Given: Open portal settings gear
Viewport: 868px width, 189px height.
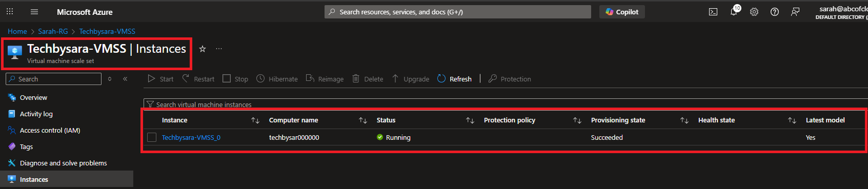Looking at the screenshot, I should (754, 12).
